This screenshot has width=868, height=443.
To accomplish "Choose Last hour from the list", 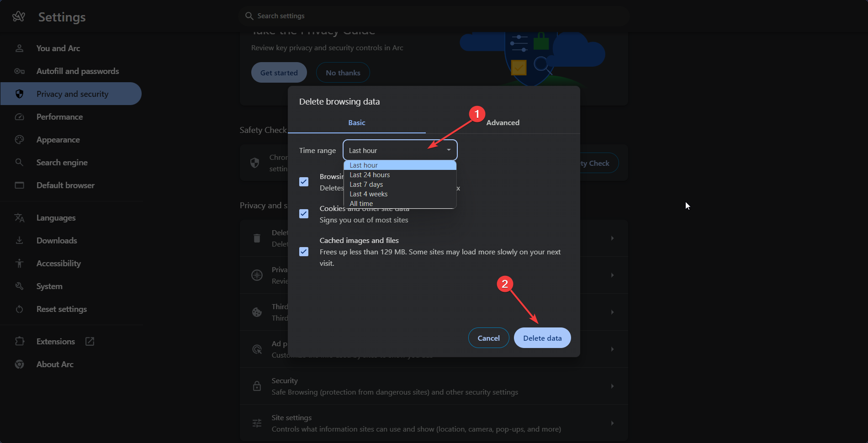I will (x=400, y=165).
